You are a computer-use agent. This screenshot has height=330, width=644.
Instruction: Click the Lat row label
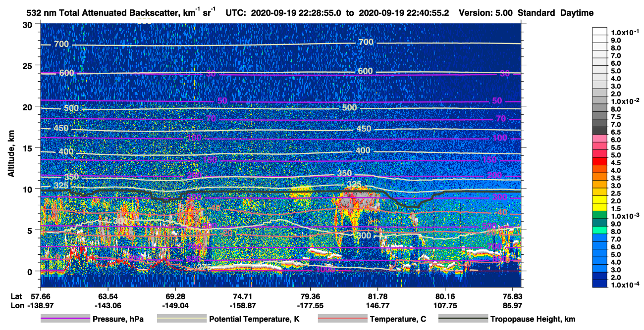click(x=16, y=297)
